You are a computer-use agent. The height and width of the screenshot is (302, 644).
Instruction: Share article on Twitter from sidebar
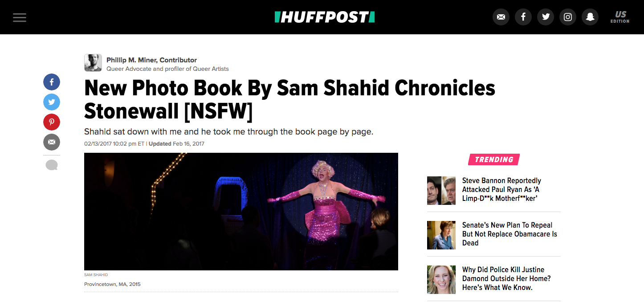[x=52, y=102]
